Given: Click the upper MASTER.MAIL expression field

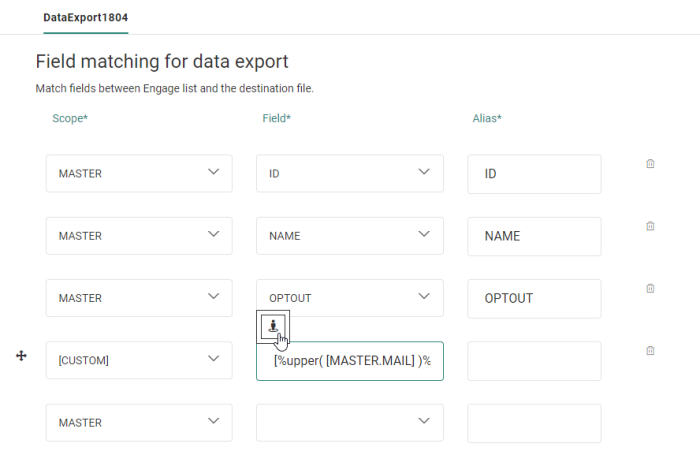Looking at the screenshot, I should click(x=349, y=361).
